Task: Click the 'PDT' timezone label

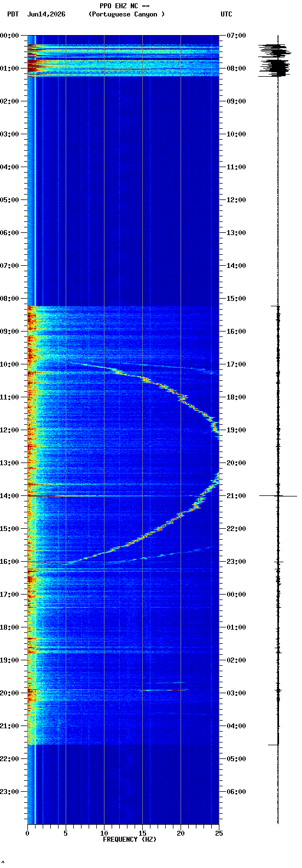Action: click(x=13, y=14)
